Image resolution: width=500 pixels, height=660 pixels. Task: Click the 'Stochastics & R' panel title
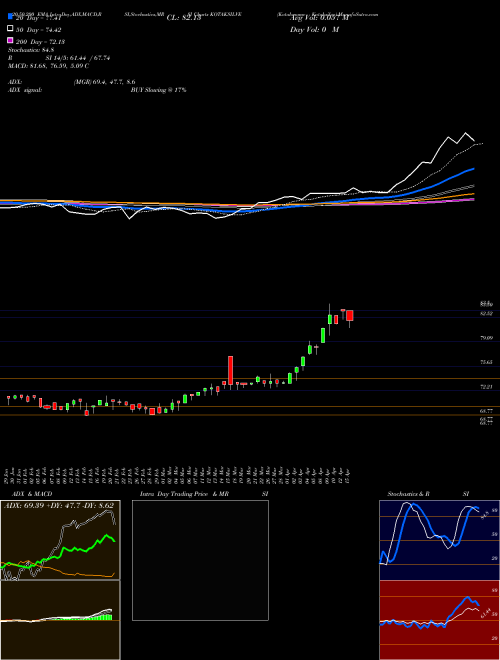point(408,494)
